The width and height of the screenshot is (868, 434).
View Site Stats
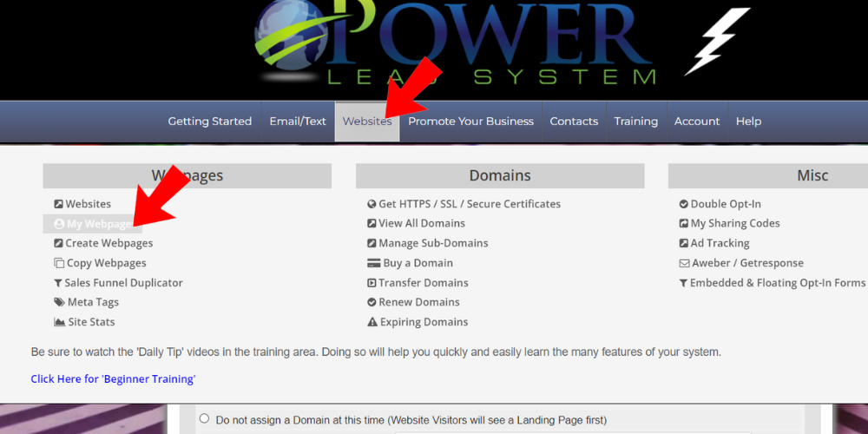[x=91, y=322]
